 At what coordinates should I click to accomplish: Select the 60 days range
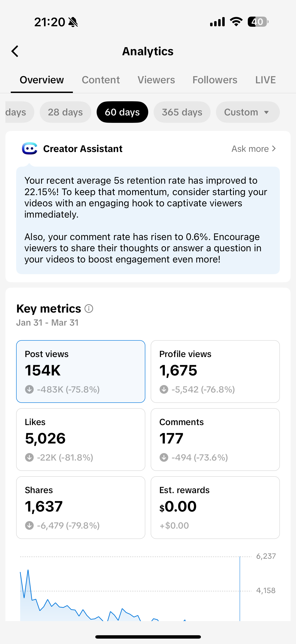122,112
